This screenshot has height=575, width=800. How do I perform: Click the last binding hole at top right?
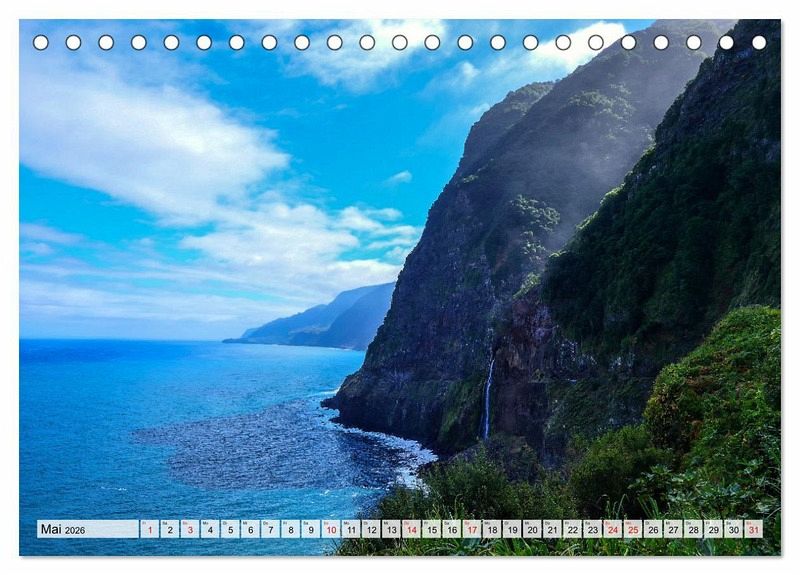tap(759, 42)
